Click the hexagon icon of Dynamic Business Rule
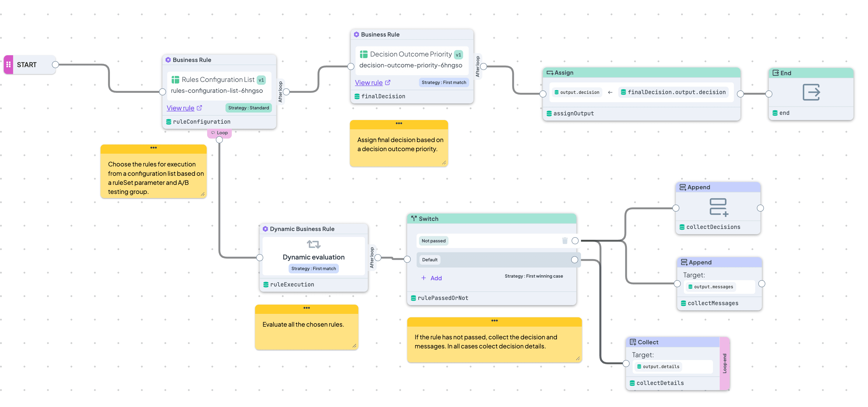 tap(265, 229)
